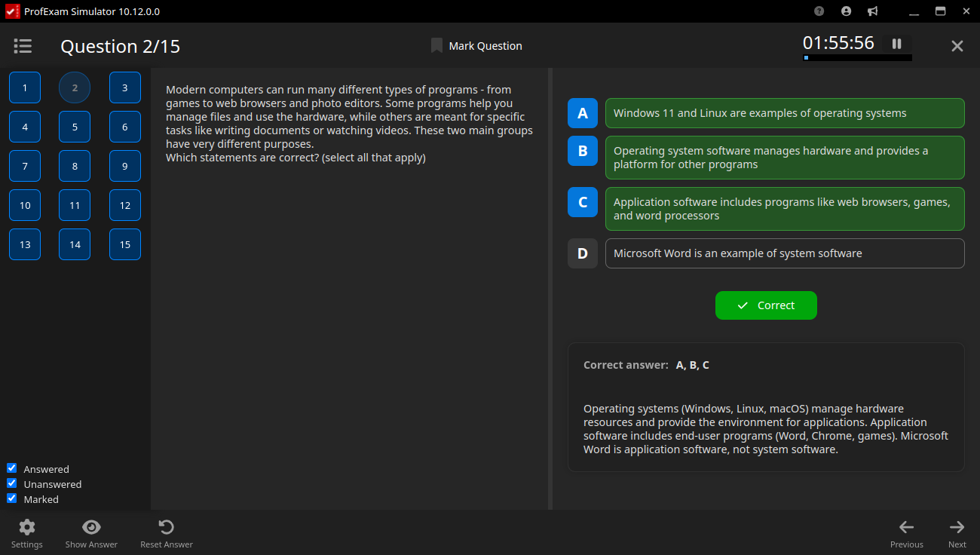
Task: Go to the Previous question arrow
Action: [906, 527]
